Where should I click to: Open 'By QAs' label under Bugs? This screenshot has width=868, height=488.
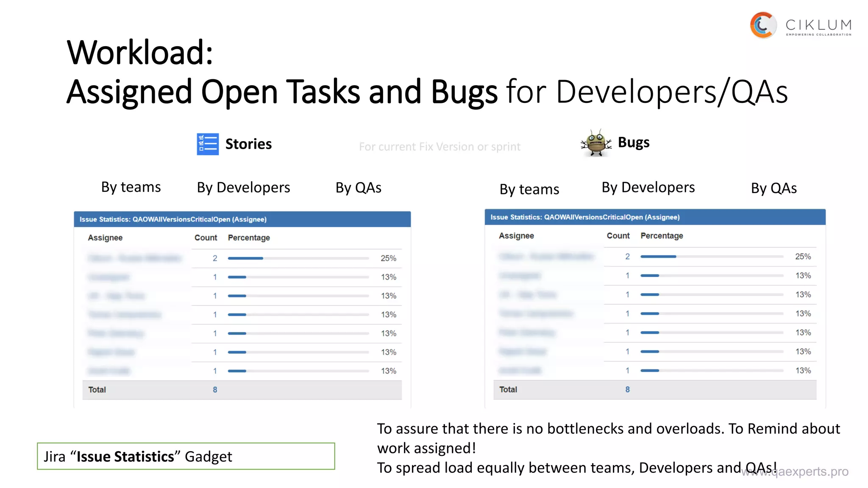774,188
